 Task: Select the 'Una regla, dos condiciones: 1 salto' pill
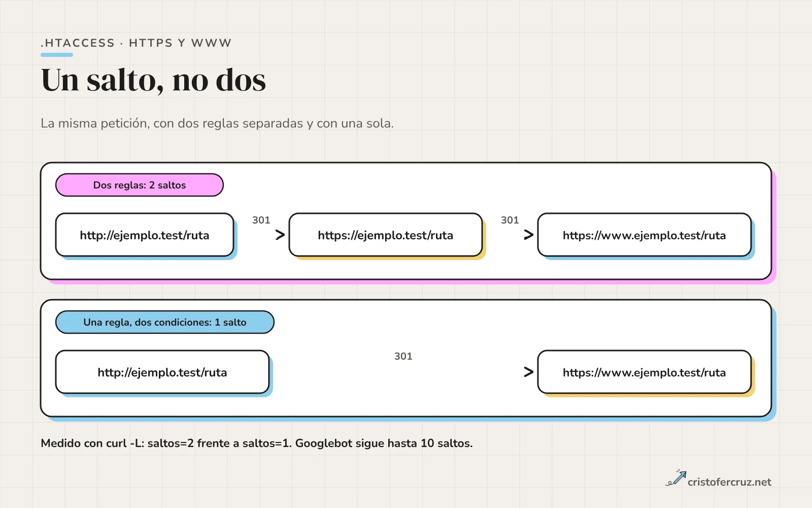[x=165, y=322]
